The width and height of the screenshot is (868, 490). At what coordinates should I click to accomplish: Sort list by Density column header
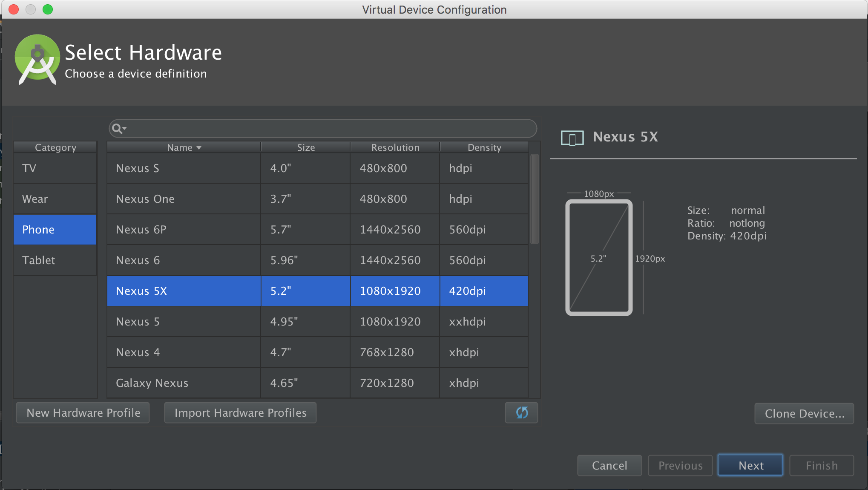pyautogui.click(x=484, y=147)
